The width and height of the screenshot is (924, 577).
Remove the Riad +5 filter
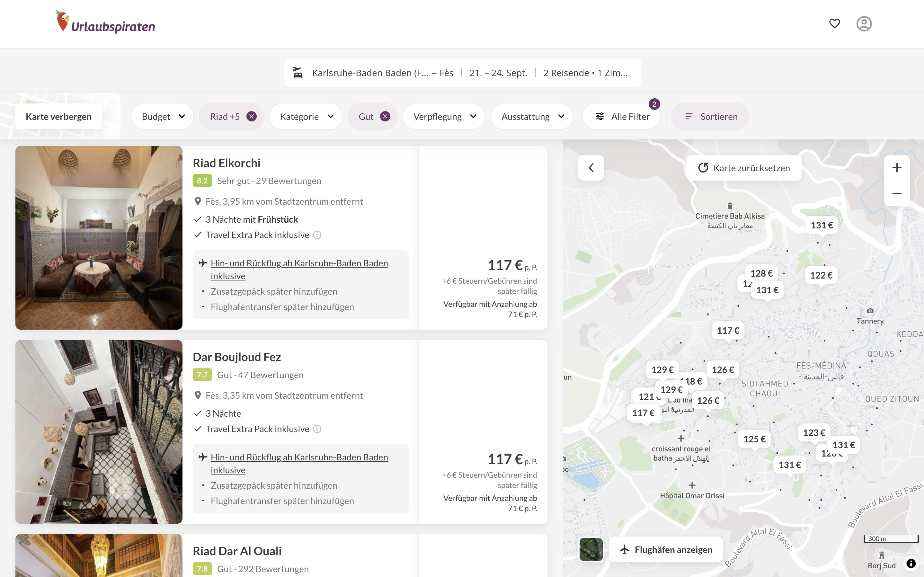coord(252,116)
